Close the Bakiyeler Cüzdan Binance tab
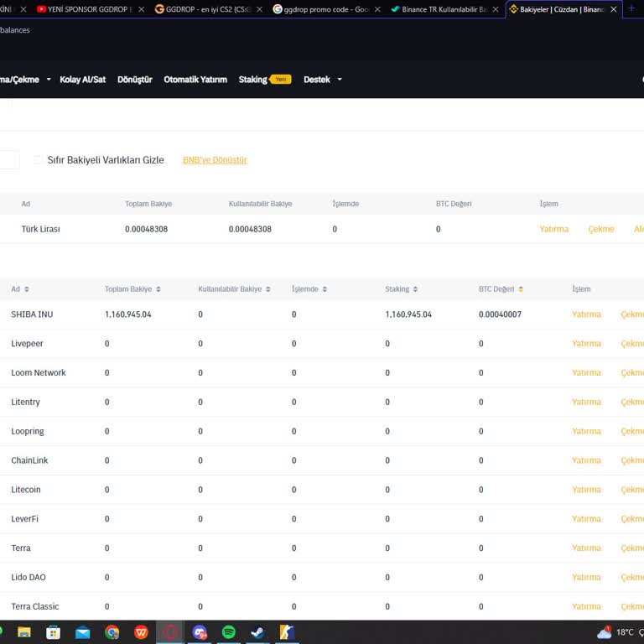This screenshot has height=644, width=644. pyautogui.click(x=614, y=9)
